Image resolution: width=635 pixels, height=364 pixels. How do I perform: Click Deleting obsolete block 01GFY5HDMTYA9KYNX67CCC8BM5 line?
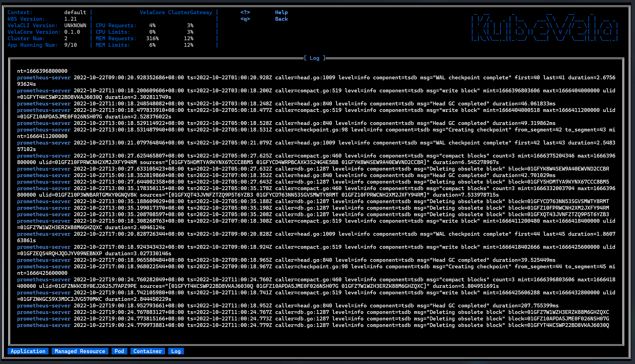313,182
